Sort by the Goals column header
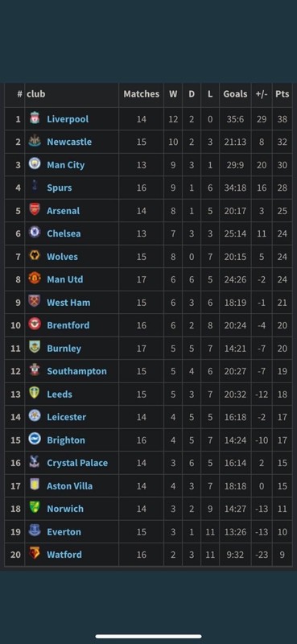 (235, 93)
